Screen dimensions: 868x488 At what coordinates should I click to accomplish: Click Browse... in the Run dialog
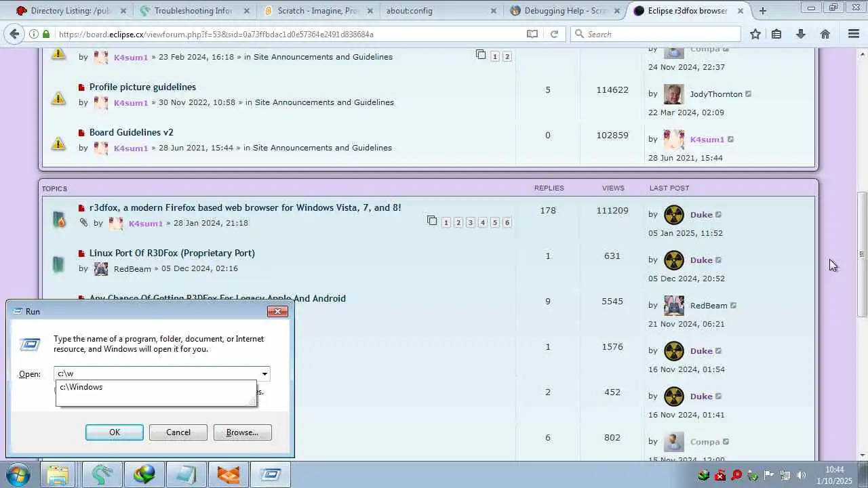242,432
